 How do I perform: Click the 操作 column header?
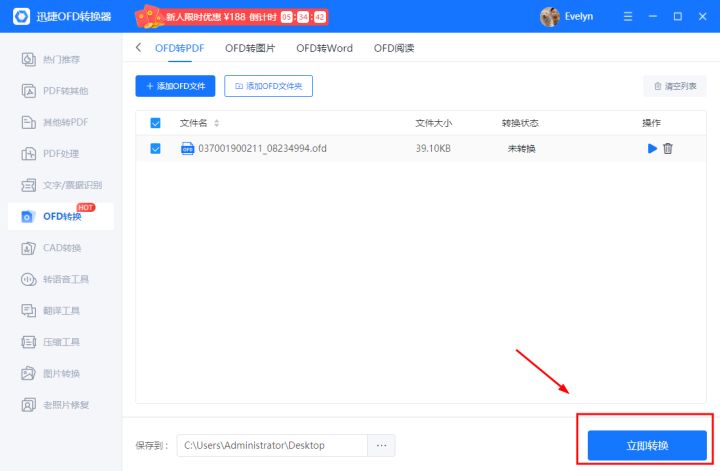pyautogui.click(x=651, y=123)
